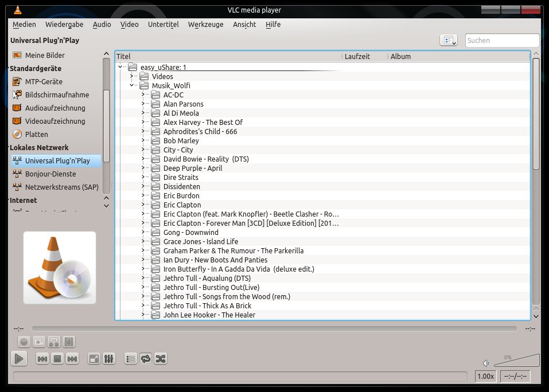Select the Alan Parsons folder
The image size is (549, 392).
click(x=183, y=104)
